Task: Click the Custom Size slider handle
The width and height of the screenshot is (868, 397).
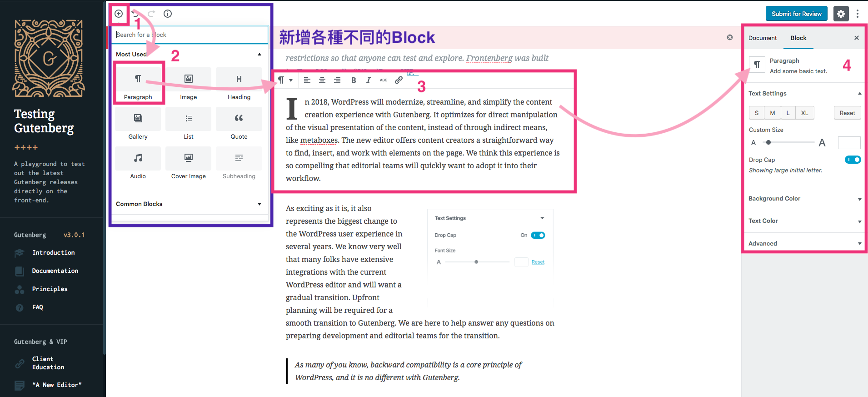Action: click(x=768, y=143)
